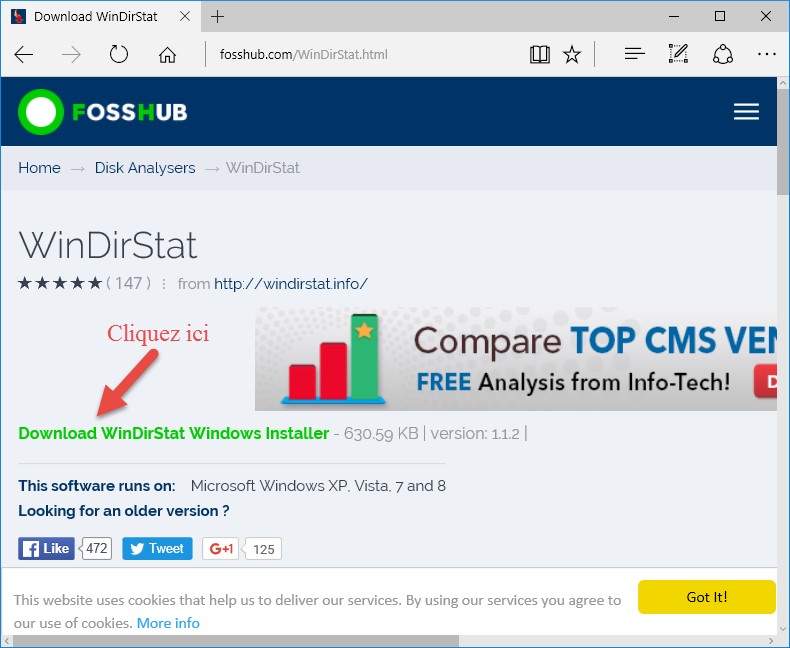Click the Tweet button
This screenshot has width=790, height=648.
click(157, 548)
